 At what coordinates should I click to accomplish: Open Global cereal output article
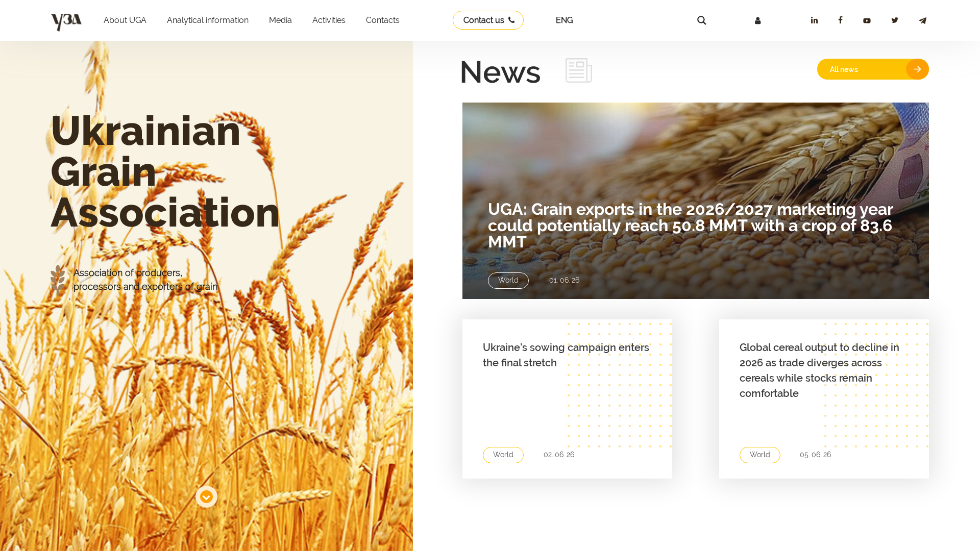[x=819, y=370]
